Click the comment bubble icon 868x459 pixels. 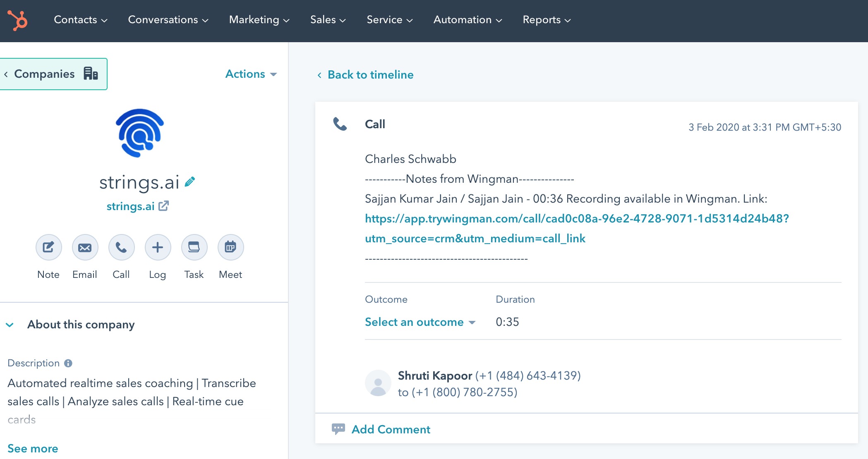point(338,429)
